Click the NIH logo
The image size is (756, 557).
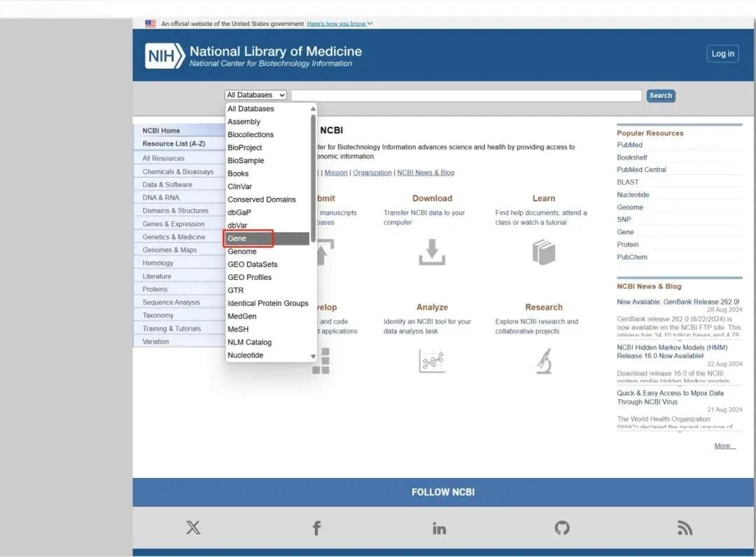[165, 56]
